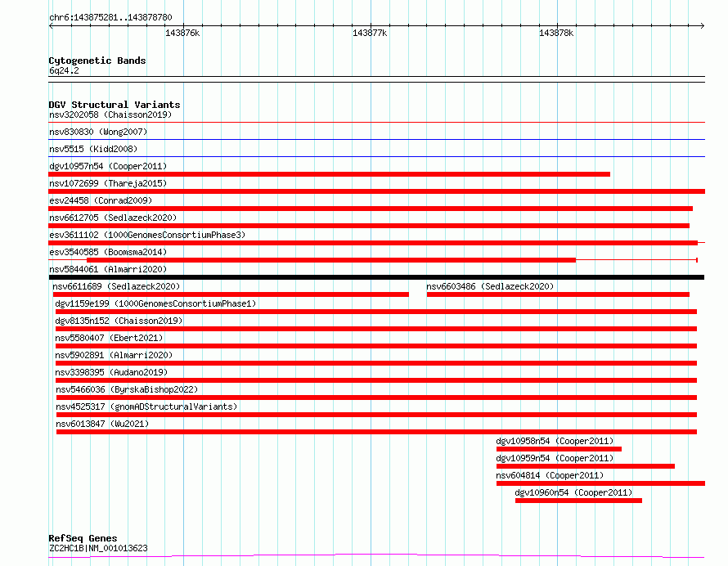The image size is (728, 566).
Task: Open nsv1072699 (Thareja2015) variant details
Action: tap(108, 183)
